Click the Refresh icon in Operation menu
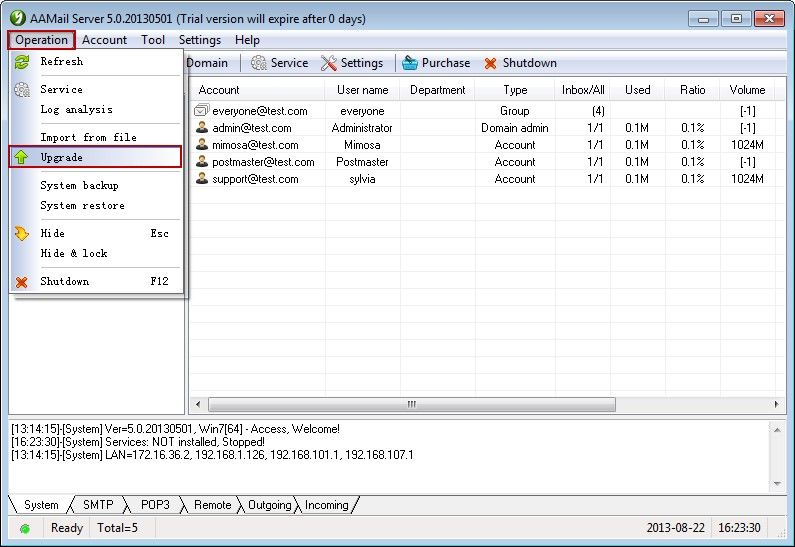This screenshot has width=795, height=547. coord(22,62)
